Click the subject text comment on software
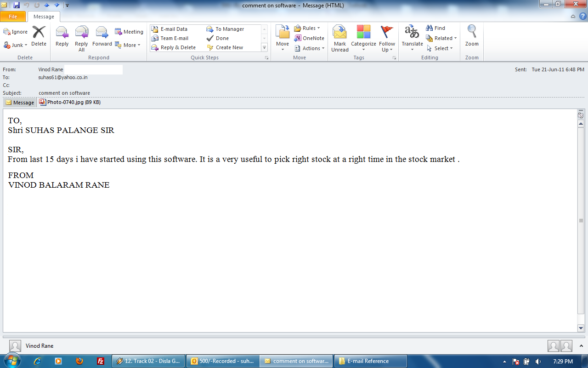 pyautogui.click(x=64, y=93)
